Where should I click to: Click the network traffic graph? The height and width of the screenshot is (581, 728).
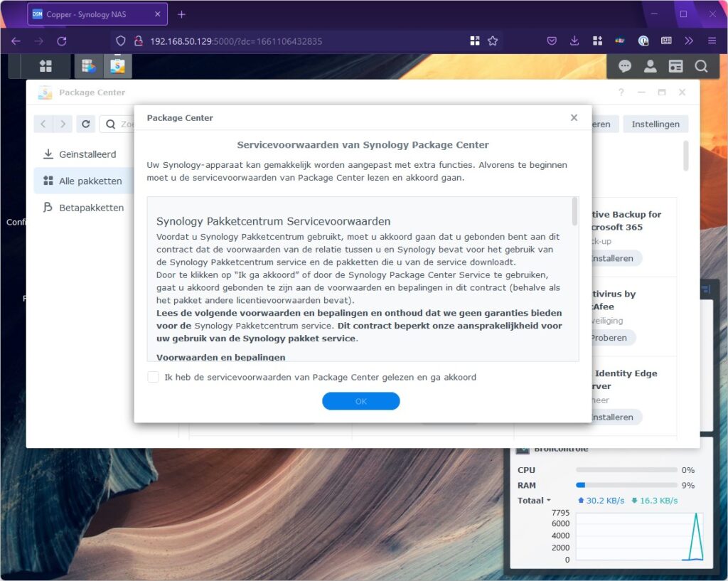tap(640, 536)
